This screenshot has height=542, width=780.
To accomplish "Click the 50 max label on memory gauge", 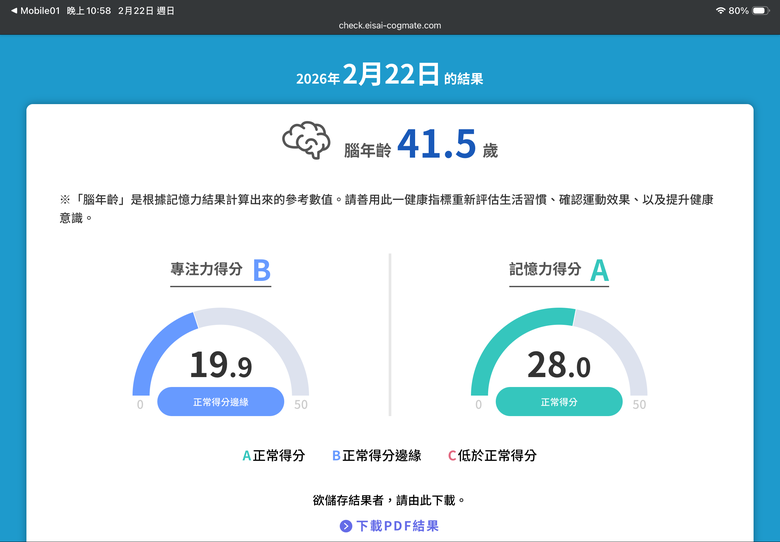I will 639,405.
